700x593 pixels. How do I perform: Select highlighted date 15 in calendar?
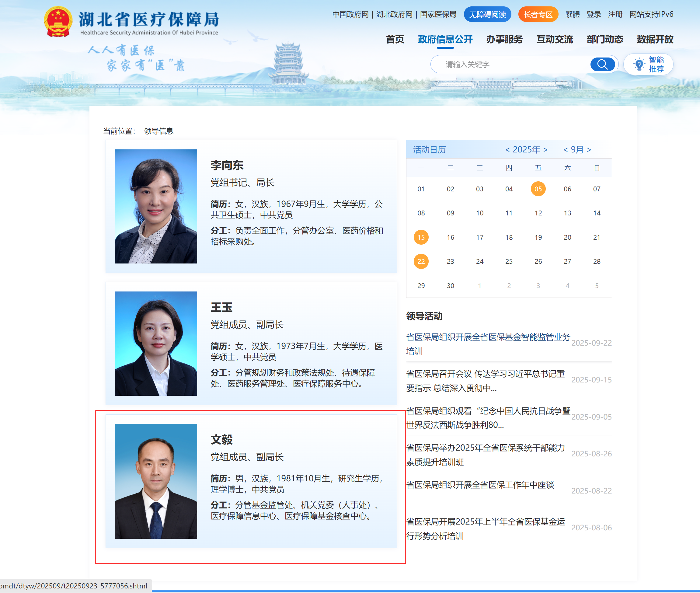(421, 237)
